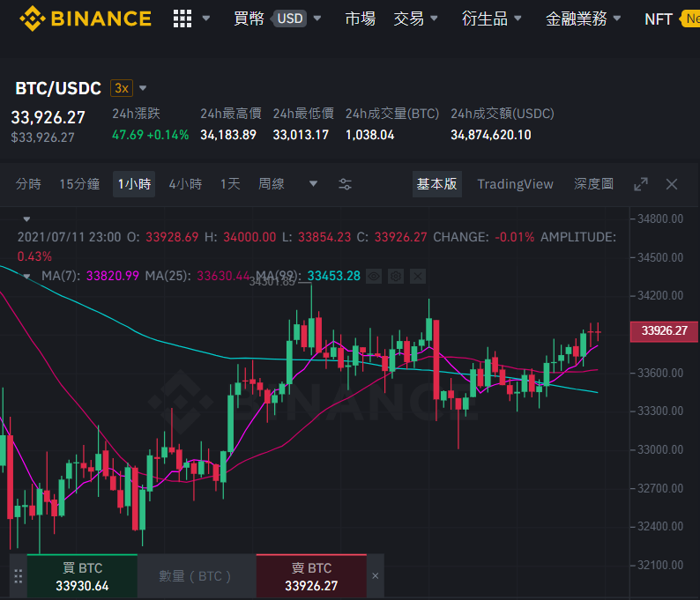The image size is (700, 600).
Task: Click the Binance logo
Action: point(86,19)
